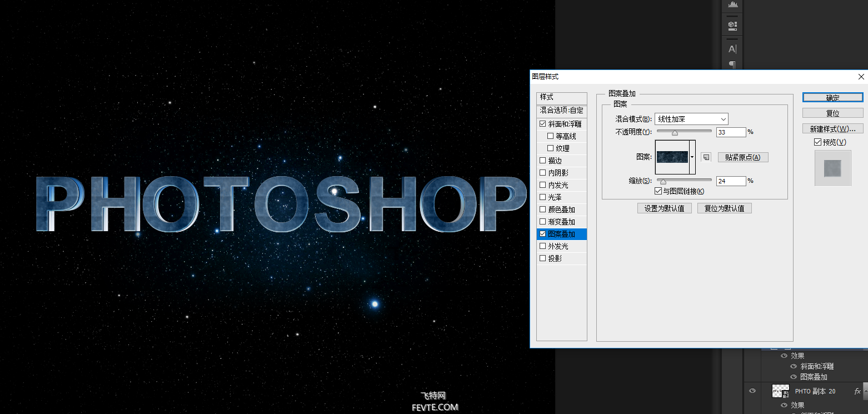
Task: Select 样式 in the styles list
Action: pyautogui.click(x=562, y=97)
